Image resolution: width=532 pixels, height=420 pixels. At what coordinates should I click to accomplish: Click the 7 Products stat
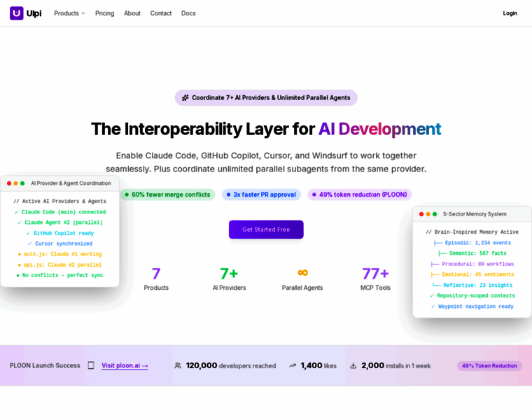click(156, 279)
